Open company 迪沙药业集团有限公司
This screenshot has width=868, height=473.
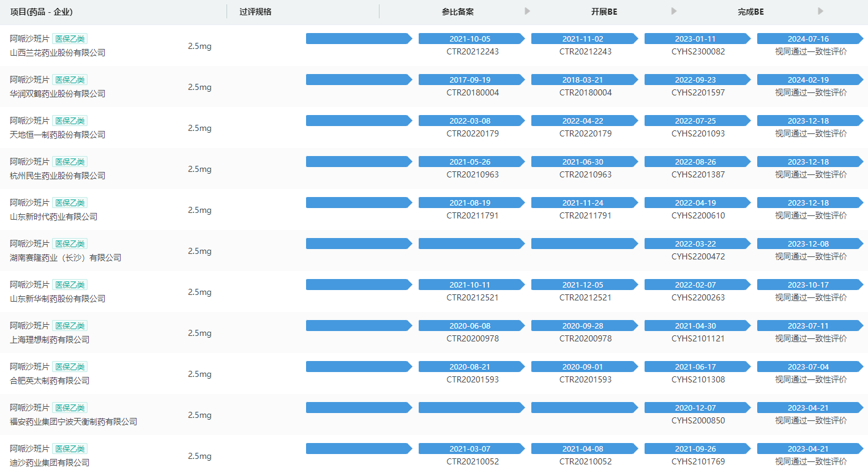pos(50,463)
